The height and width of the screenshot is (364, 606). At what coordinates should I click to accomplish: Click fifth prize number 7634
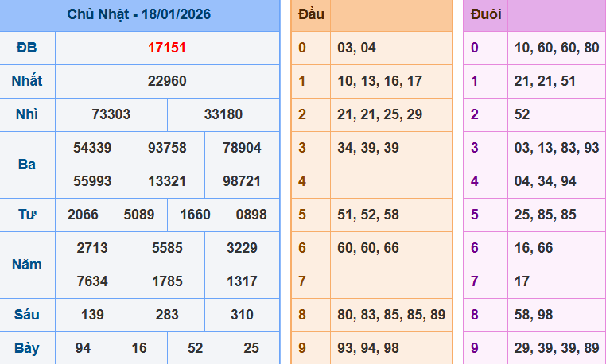tap(92, 281)
